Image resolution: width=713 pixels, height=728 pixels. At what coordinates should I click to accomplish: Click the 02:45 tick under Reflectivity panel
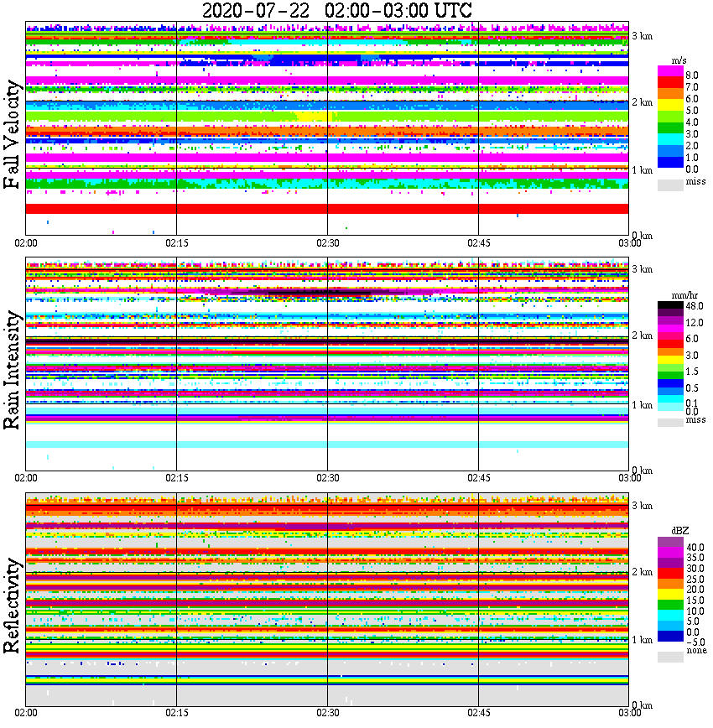pos(479,713)
